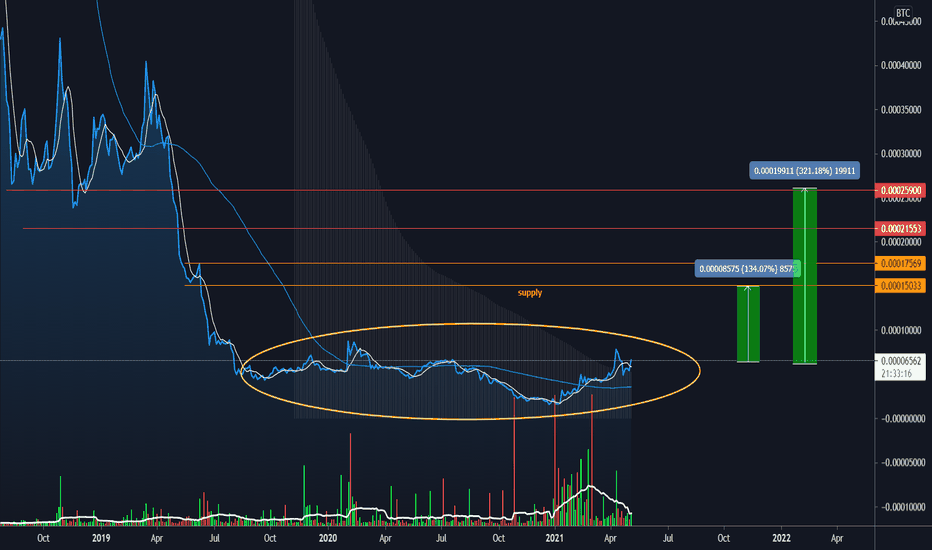Click the 0.00035000 price axis tick
The width and height of the screenshot is (932, 550).
tap(901, 110)
